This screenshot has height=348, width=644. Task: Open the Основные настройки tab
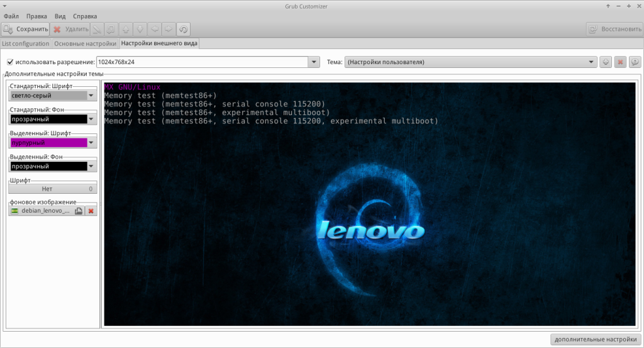pos(85,43)
